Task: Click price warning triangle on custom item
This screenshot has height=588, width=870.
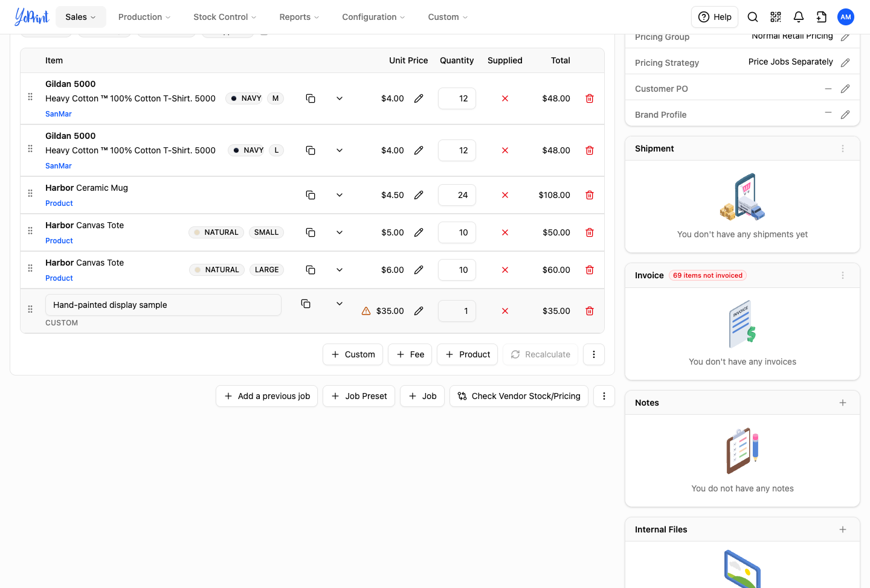Action: click(x=366, y=311)
